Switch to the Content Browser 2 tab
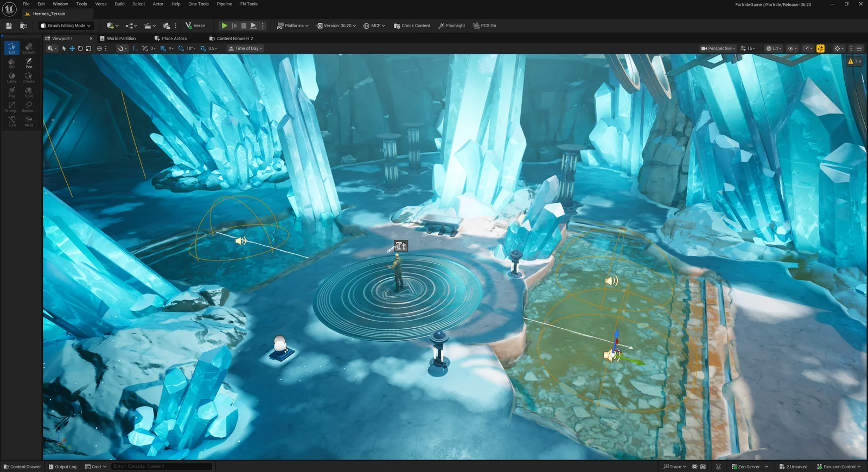 point(231,39)
